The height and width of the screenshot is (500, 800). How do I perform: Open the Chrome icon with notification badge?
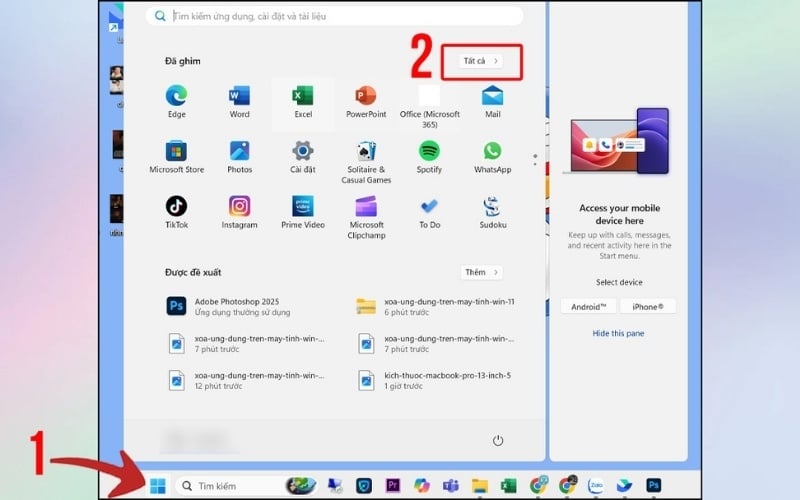pos(567,485)
